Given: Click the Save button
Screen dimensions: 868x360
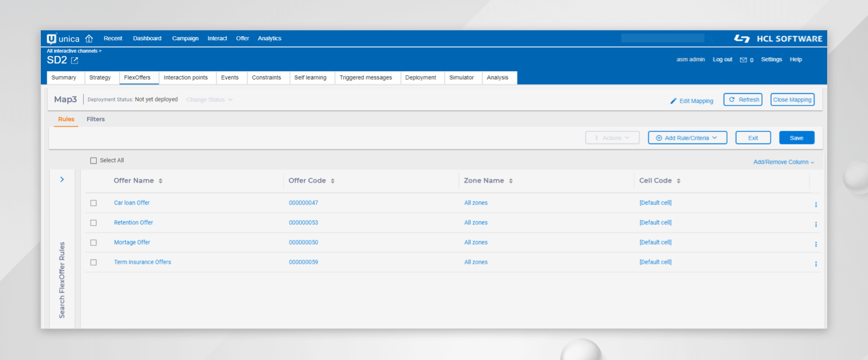Looking at the screenshot, I should (x=796, y=138).
